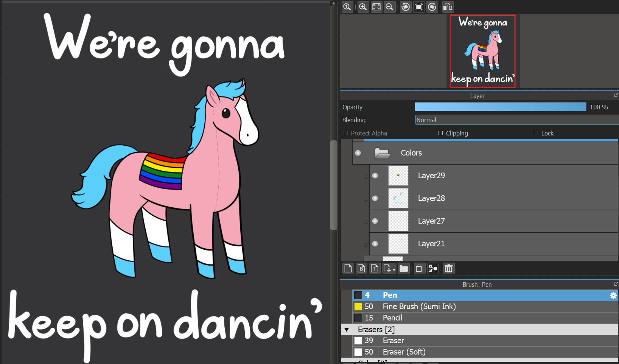Open the Blending mode dropdown
This screenshot has width=619, height=364.
click(516, 120)
